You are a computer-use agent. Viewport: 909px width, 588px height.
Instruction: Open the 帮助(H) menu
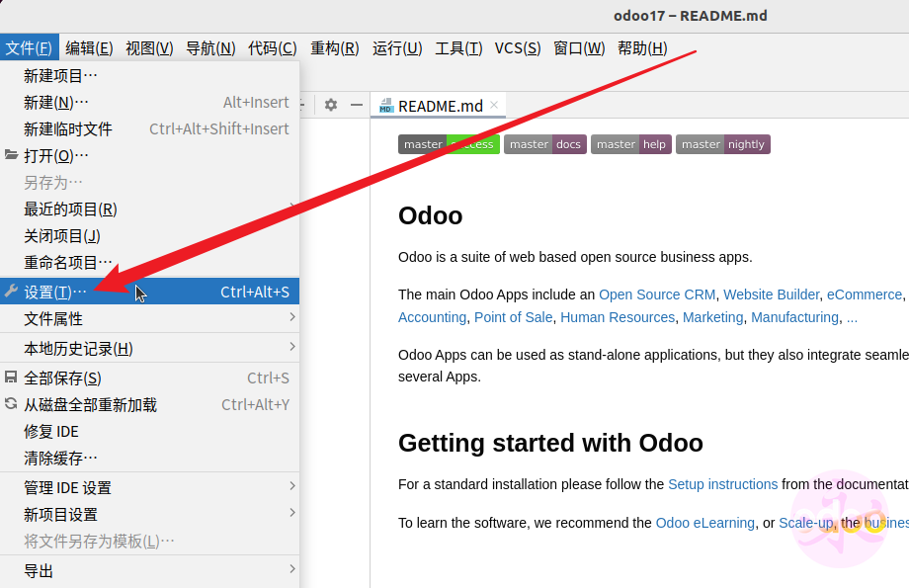tap(642, 48)
